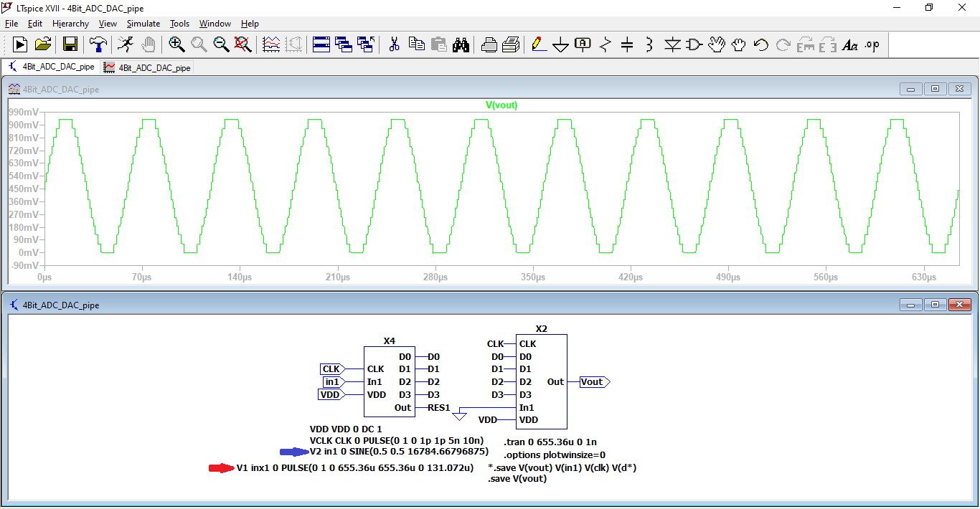Image resolution: width=980 pixels, height=509 pixels.
Task: Open the Simulate menu
Action: coord(143,24)
